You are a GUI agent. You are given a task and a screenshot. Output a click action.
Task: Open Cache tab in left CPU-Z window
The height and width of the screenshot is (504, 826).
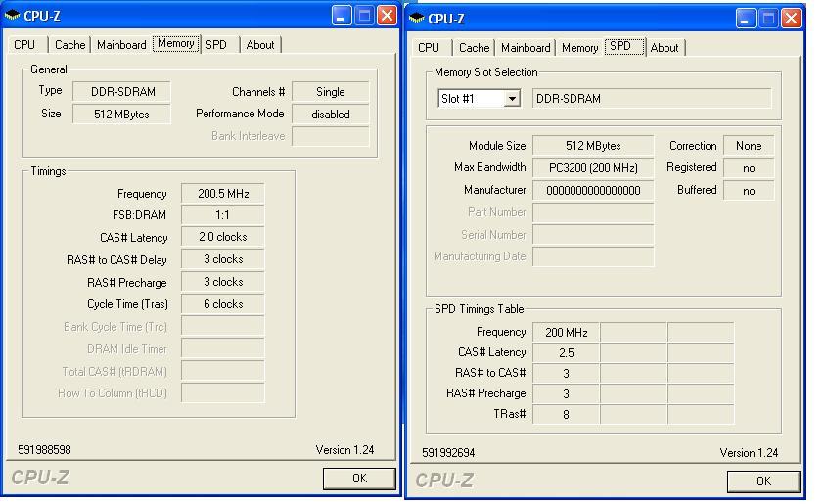pos(69,45)
